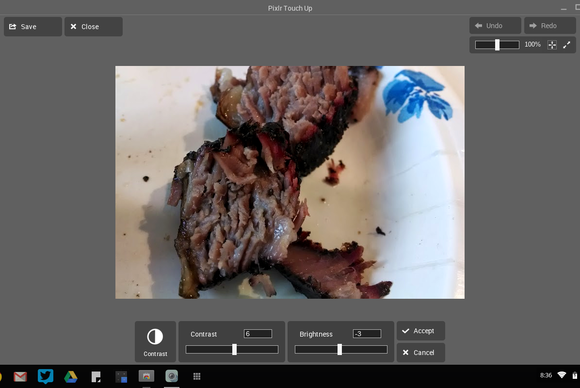
Task: Save the edited photo
Action: 33,27
